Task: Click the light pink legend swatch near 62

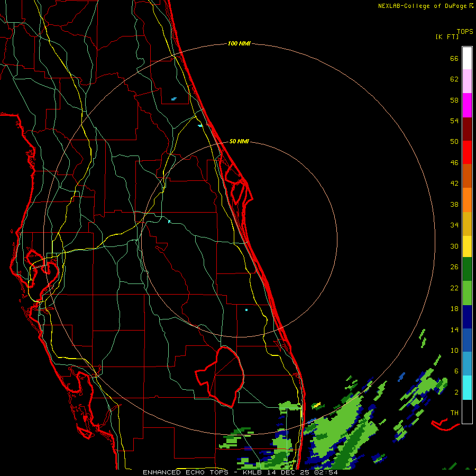Action: coord(467,81)
